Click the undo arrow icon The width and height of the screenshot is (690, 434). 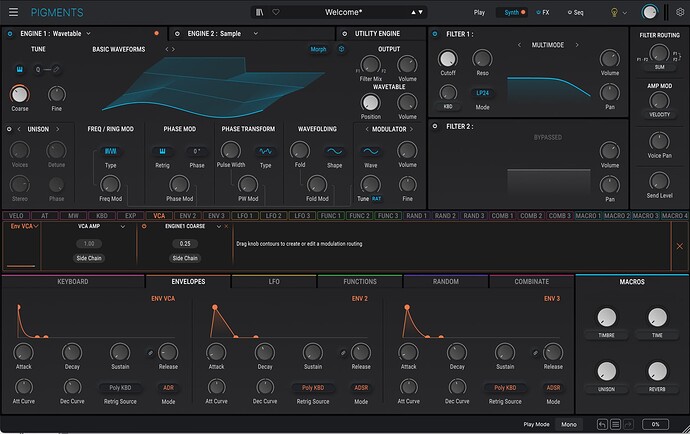[x=602, y=424]
